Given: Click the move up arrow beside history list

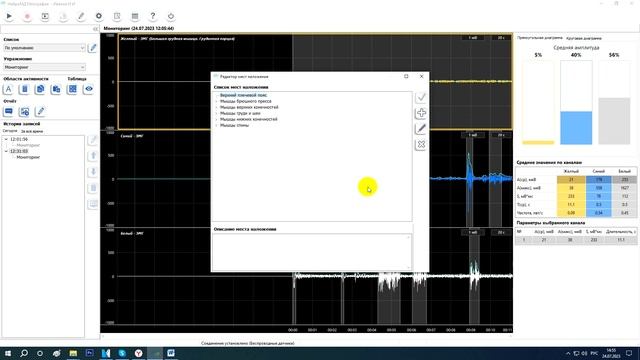Looking at the screenshot, I should tap(93, 156).
